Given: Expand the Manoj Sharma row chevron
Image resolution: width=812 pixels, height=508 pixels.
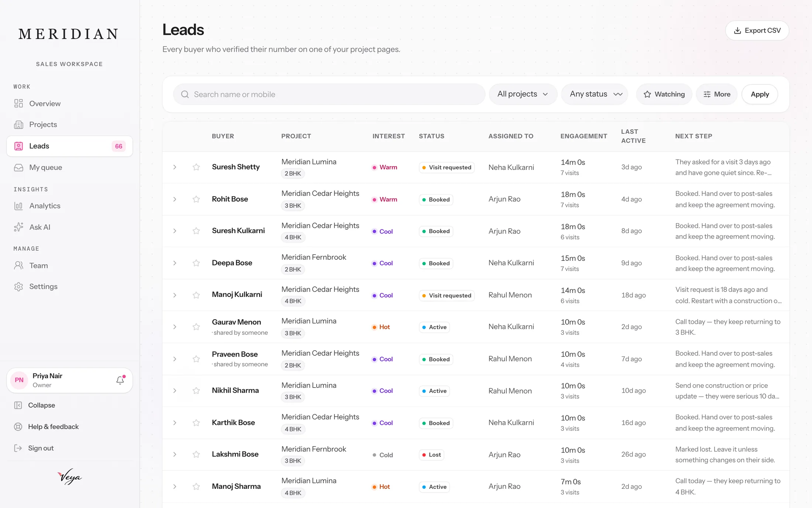Looking at the screenshot, I should point(175,486).
